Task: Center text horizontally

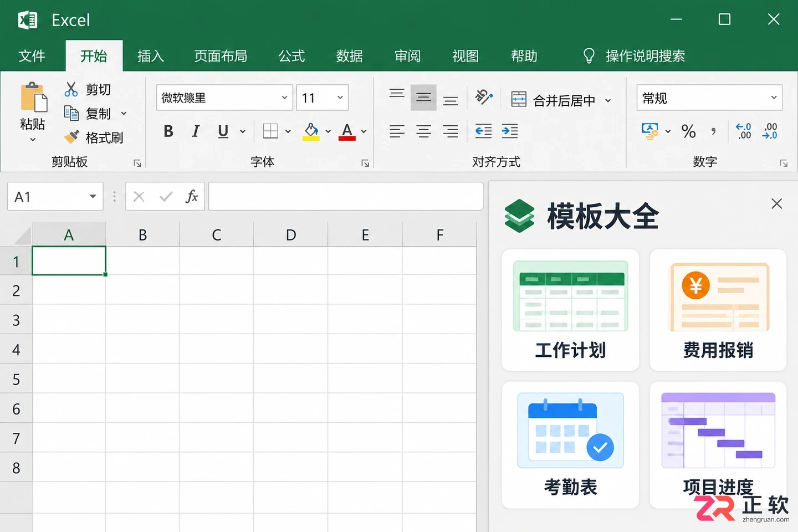Action: click(x=423, y=131)
